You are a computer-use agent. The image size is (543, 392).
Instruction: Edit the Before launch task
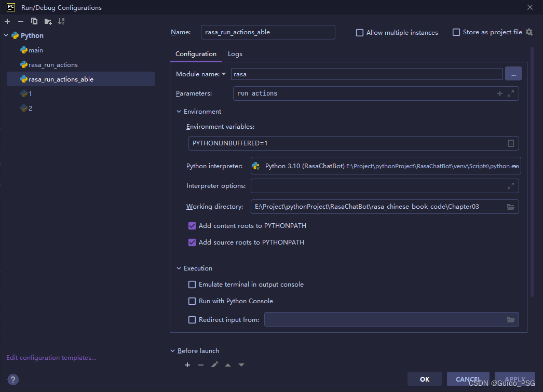pos(214,364)
